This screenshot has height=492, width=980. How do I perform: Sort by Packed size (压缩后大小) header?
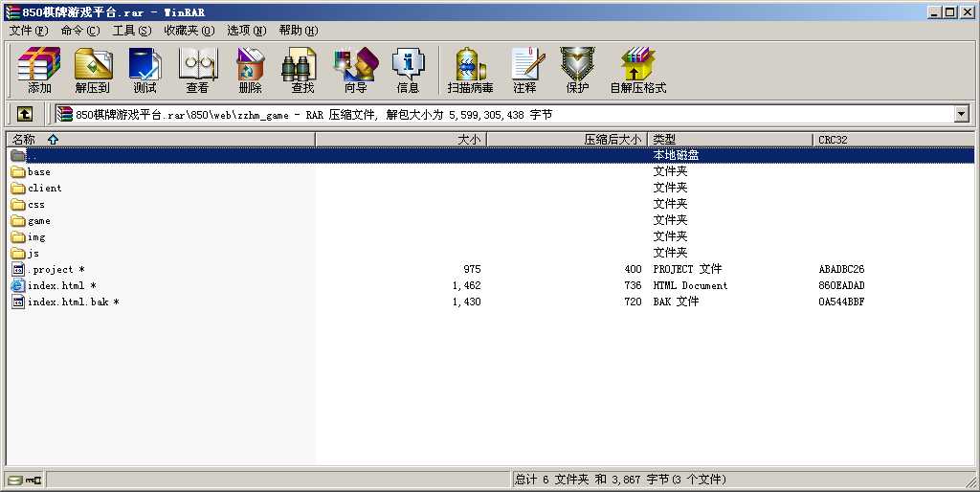567,140
